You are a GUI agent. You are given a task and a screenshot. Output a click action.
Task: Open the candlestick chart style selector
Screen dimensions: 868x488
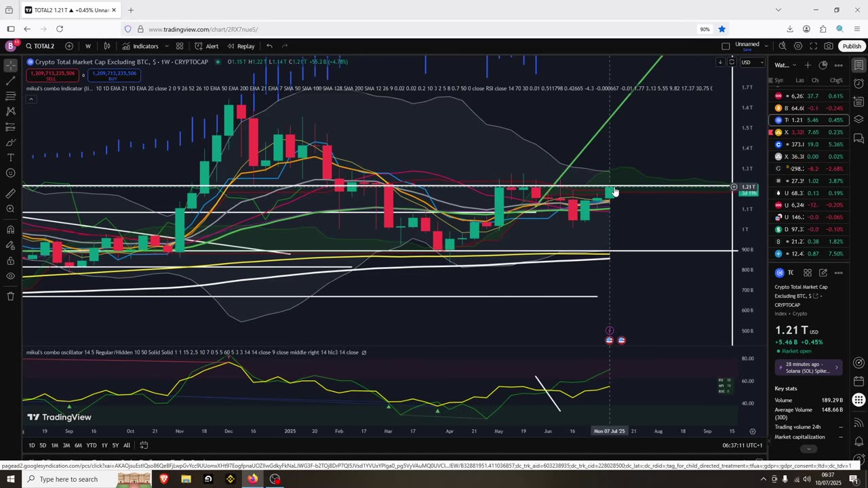[x=107, y=46]
